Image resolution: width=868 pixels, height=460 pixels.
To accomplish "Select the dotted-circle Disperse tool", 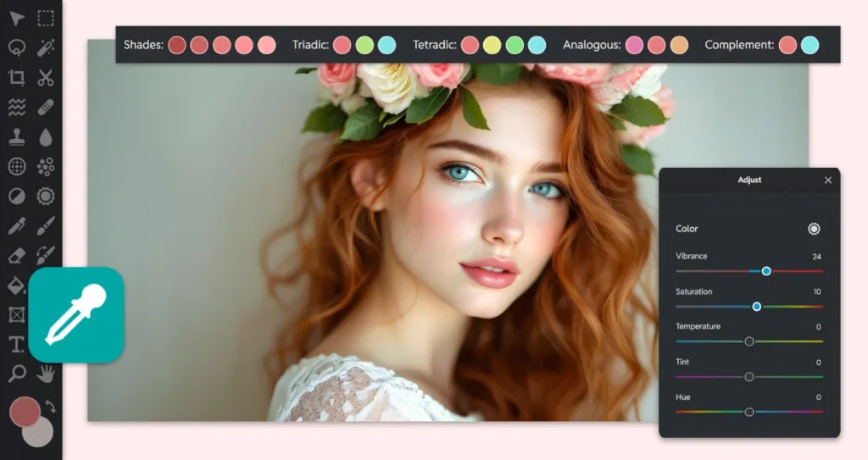I will click(x=17, y=167).
